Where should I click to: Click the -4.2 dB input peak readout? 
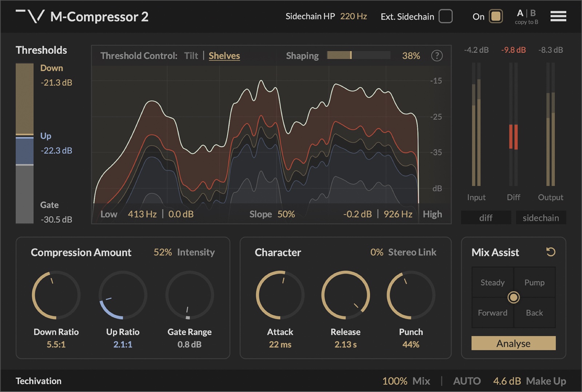pos(476,50)
